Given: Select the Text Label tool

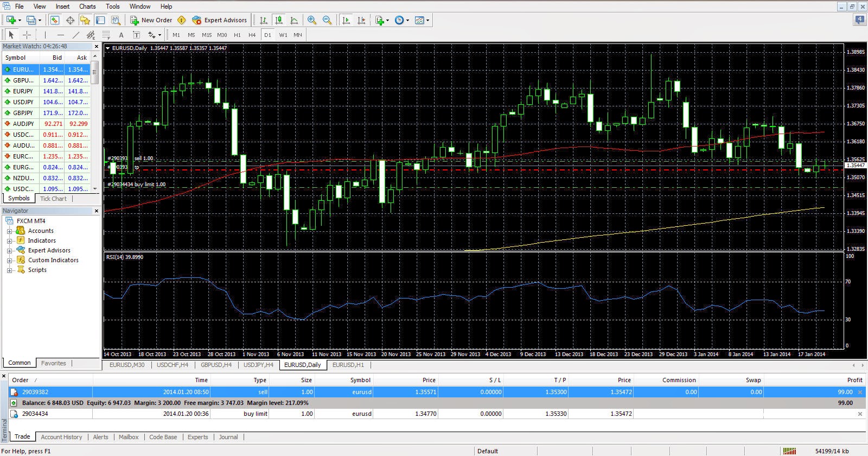Looking at the screenshot, I should coord(136,35).
